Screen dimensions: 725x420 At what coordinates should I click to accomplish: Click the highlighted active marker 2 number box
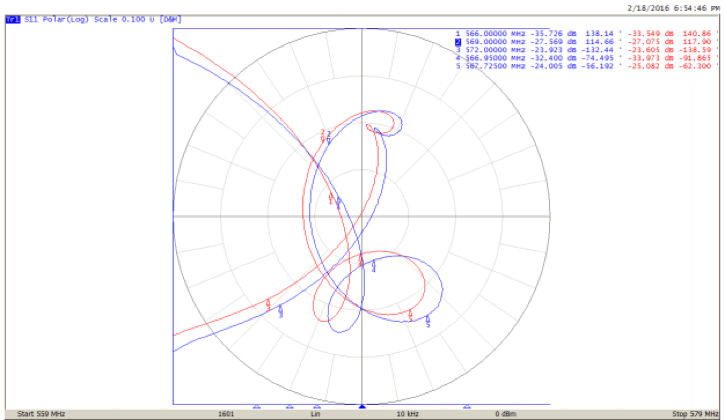tap(458, 41)
